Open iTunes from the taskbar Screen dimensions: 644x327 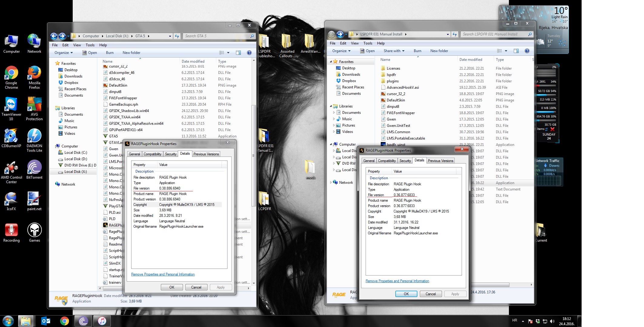tap(102, 321)
